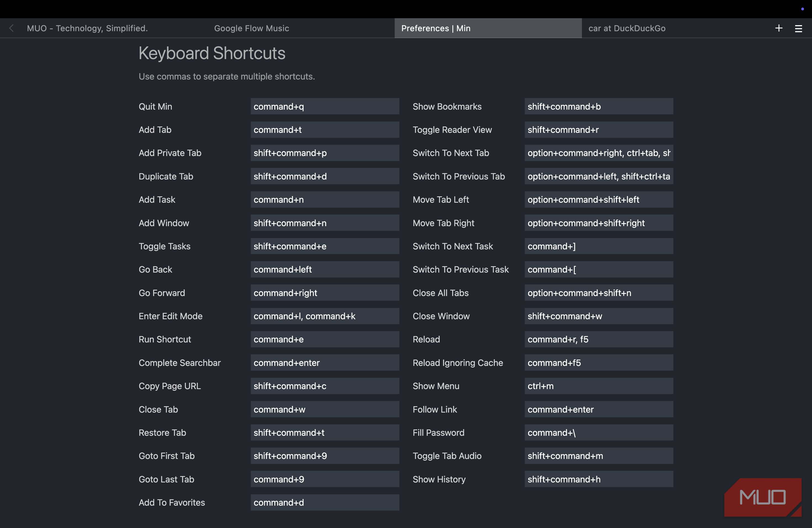Edit the Close All Tabs shortcut field

(x=599, y=293)
